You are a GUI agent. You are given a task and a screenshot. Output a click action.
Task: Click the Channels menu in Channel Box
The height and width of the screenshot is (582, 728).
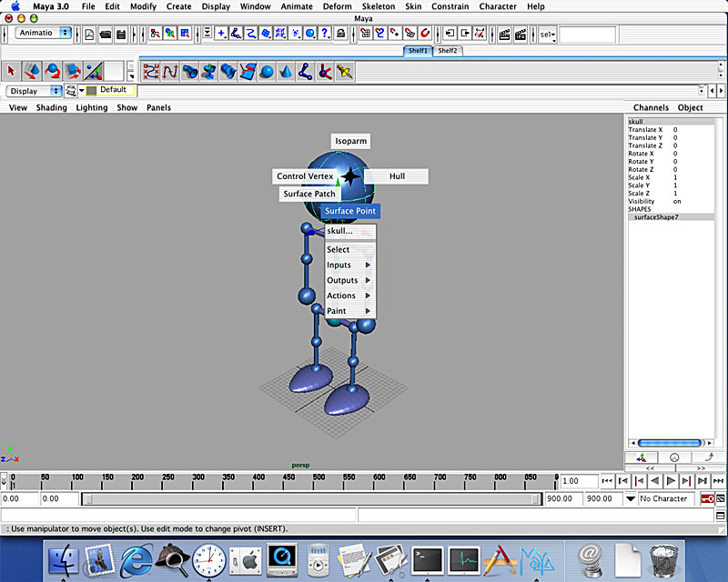coord(651,107)
